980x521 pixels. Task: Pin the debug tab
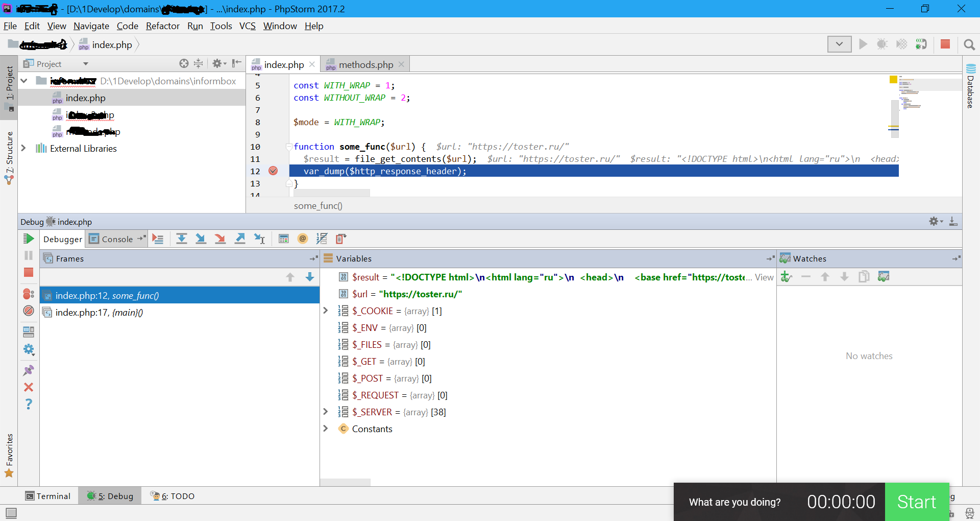pyautogui.click(x=29, y=370)
